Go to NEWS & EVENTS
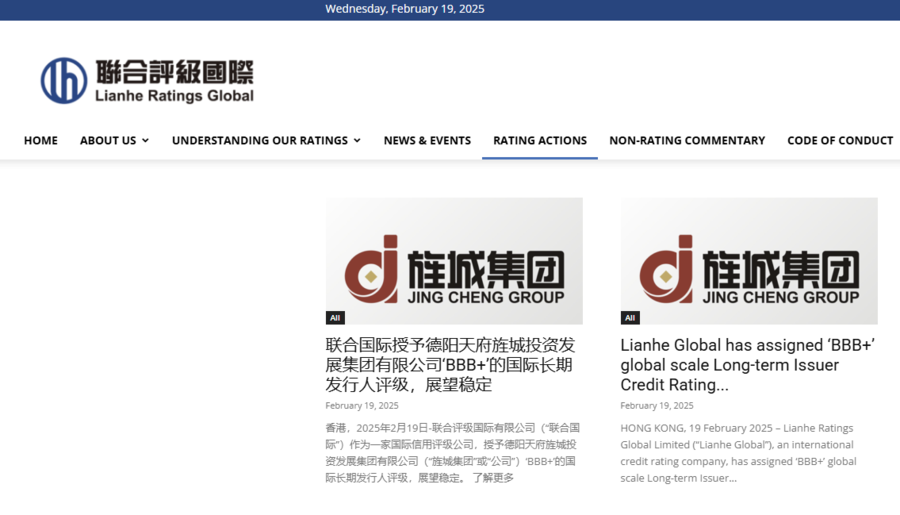900x515 pixels. [x=427, y=141]
